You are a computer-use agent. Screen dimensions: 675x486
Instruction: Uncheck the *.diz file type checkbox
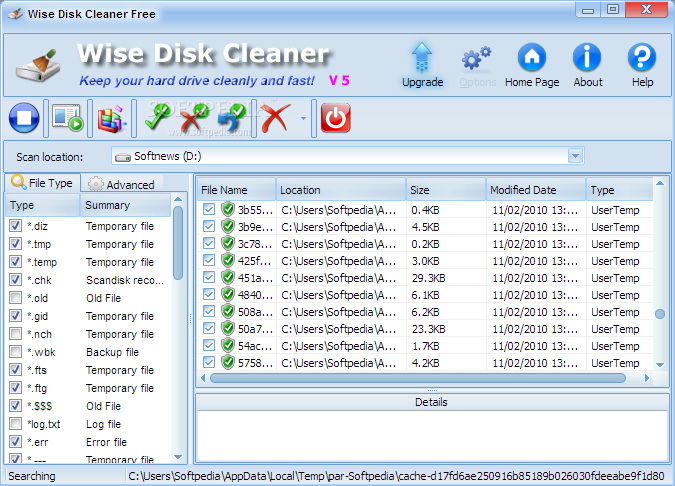15,226
